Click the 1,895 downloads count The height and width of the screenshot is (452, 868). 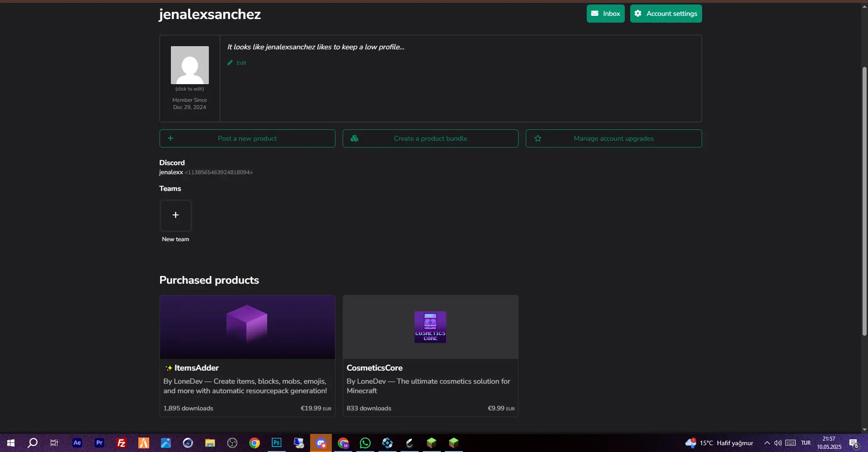click(188, 408)
